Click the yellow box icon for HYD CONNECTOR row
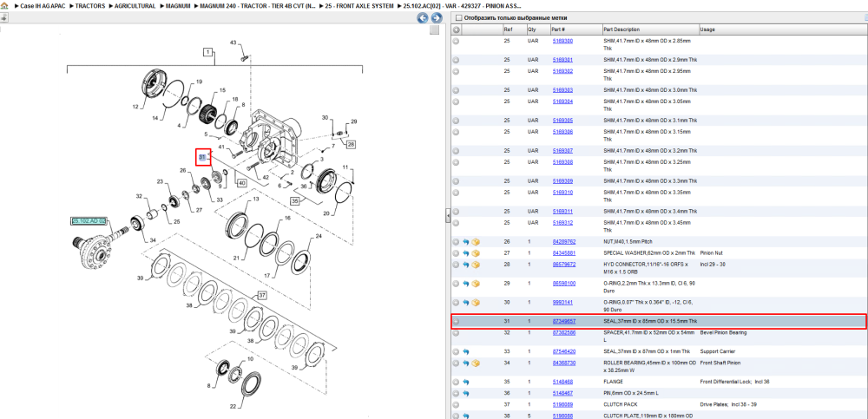868x419 pixels. point(476,265)
